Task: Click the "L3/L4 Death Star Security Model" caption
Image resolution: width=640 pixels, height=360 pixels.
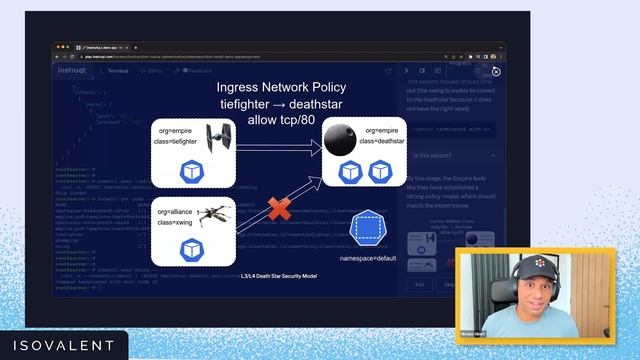Action: [279, 276]
